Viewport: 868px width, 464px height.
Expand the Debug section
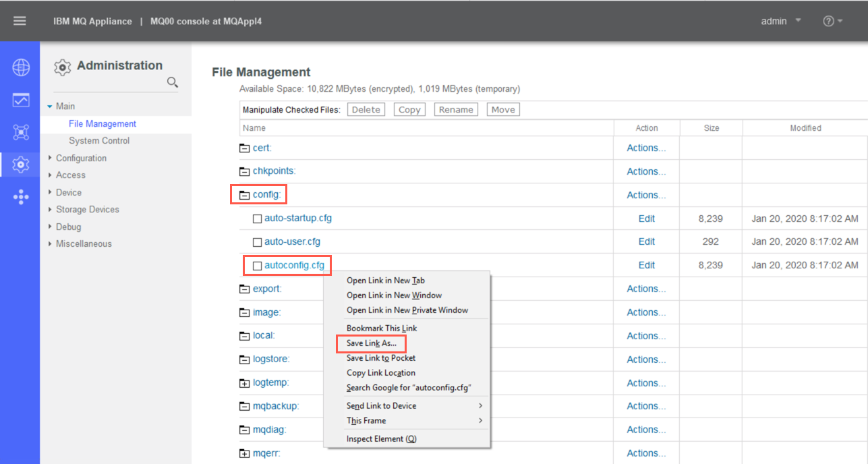pos(50,227)
